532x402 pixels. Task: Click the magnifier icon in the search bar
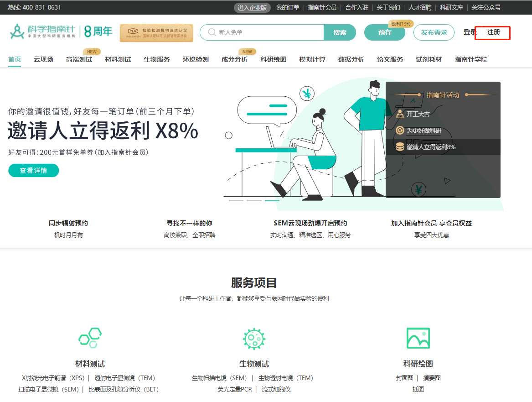tap(211, 32)
